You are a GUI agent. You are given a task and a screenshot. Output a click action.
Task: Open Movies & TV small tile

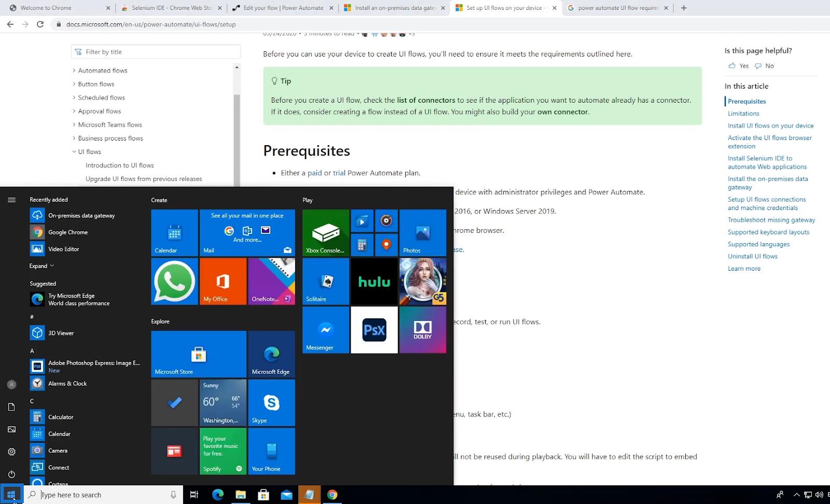(x=362, y=221)
